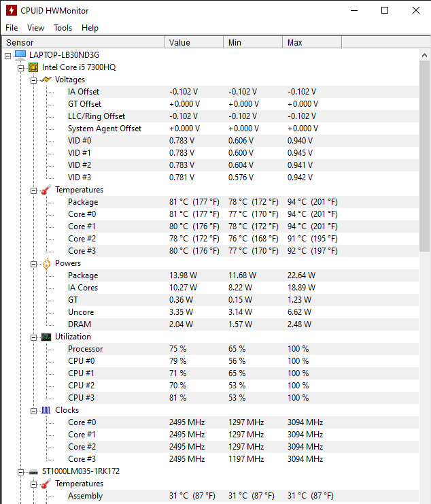
Task: Click the Max column header
Action: coord(312,42)
